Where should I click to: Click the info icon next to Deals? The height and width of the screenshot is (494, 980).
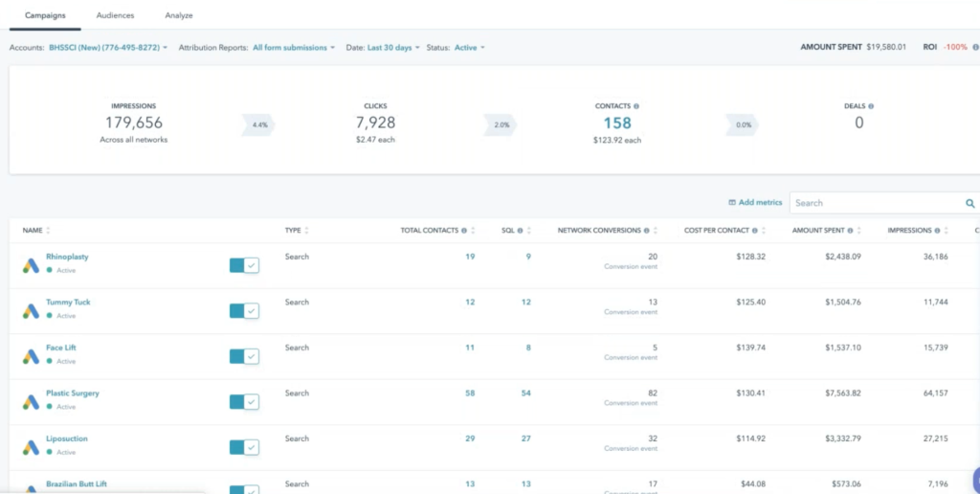tap(871, 107)
